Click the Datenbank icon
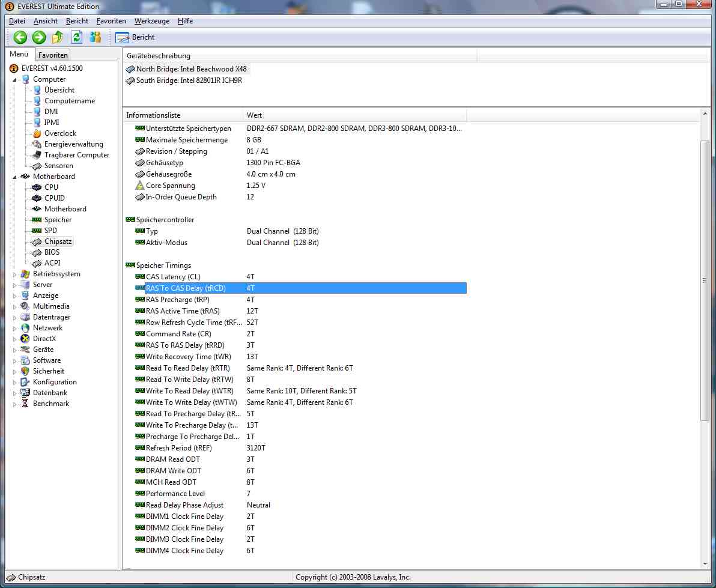This screenshot has height=588, width=716. click(x=26, y=393)
